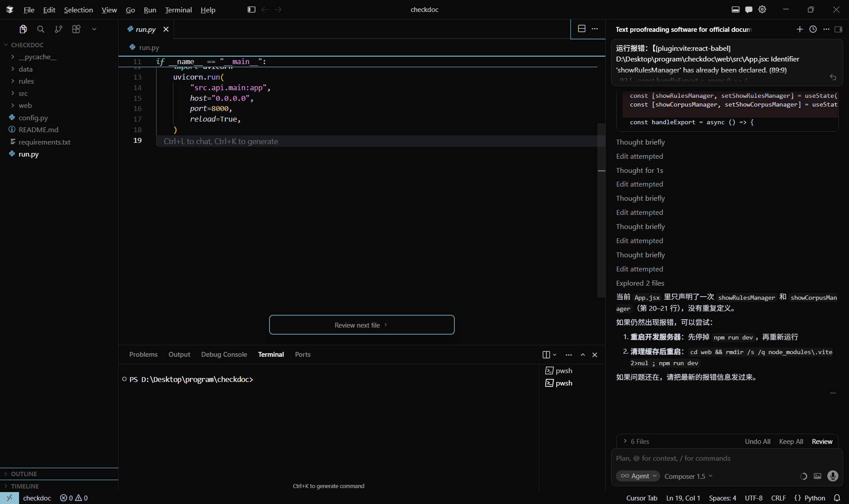Open the Agent mode dropdown
The width and height of the screenshot is (849, 504).
(x=638, y=476)
